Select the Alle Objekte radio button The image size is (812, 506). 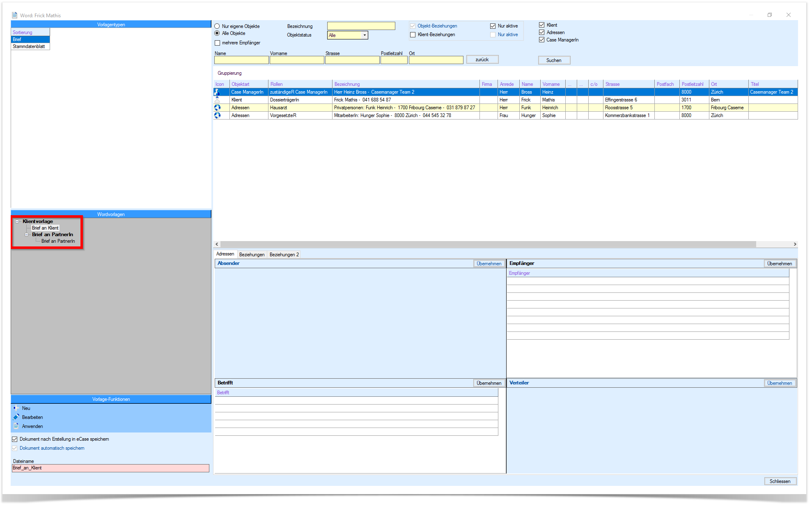pyautogui.click(x=217, y=33)
